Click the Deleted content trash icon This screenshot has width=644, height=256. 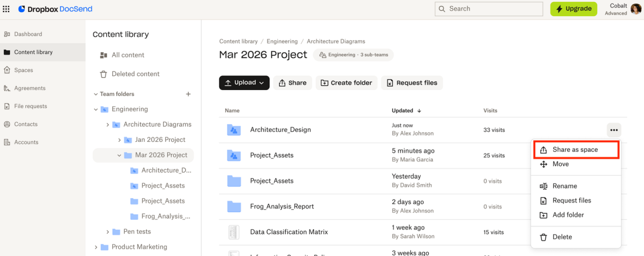click(x=104, y=74)
